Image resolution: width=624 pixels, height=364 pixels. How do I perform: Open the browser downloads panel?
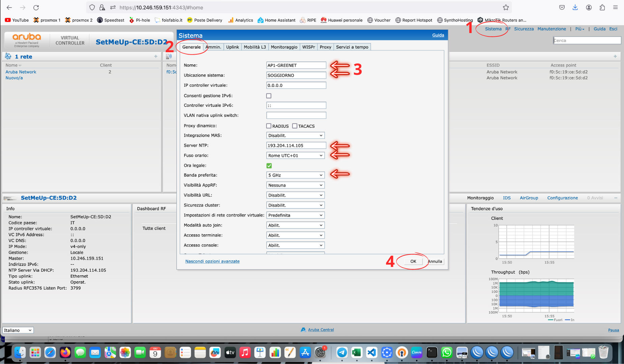[x=575, y=7]
